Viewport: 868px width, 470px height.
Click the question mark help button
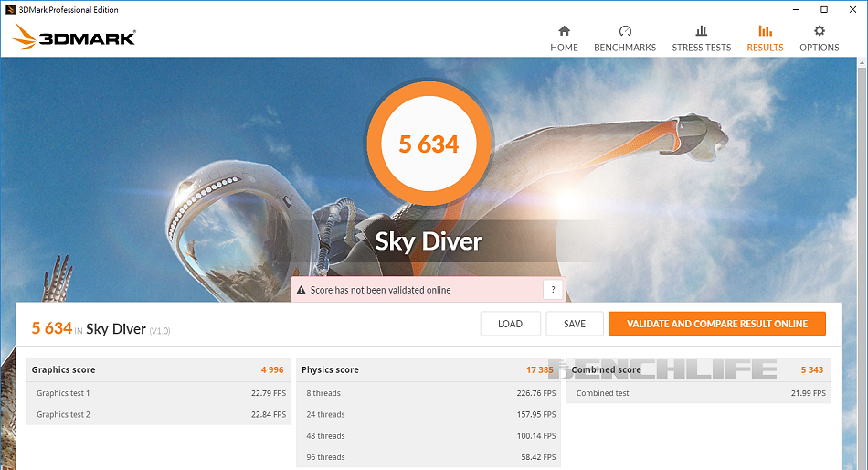553,289
